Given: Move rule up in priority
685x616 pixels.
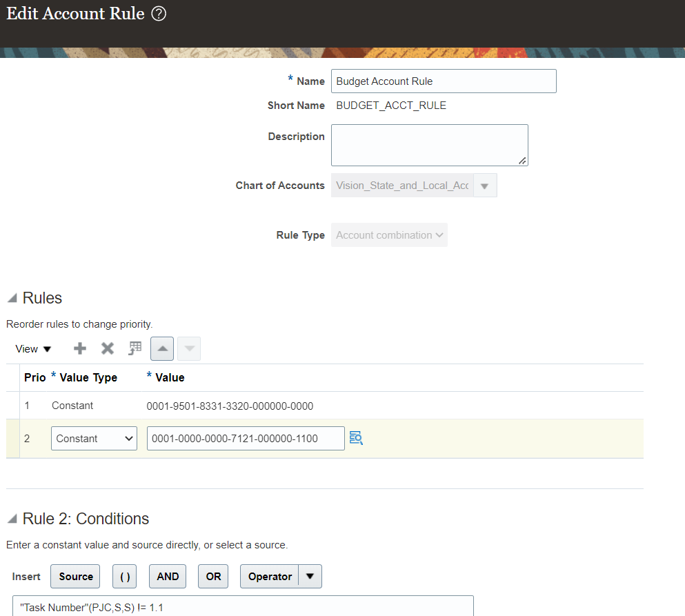Looking at the screenshot, I should 162,348.
